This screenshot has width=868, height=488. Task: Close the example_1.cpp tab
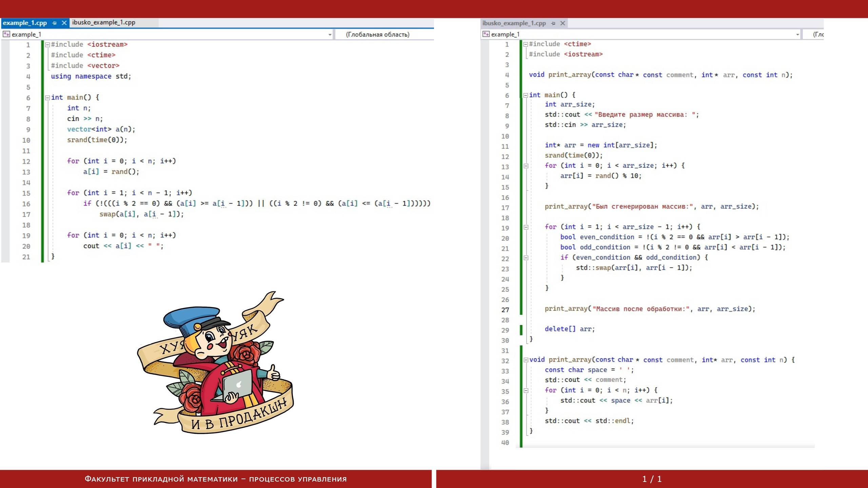[64, 23]
